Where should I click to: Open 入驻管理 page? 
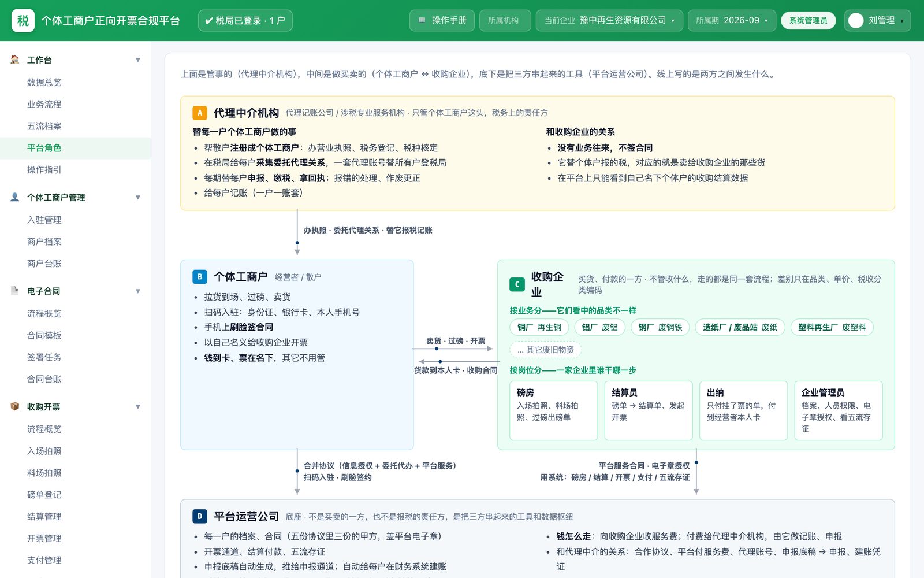(75, 220)
